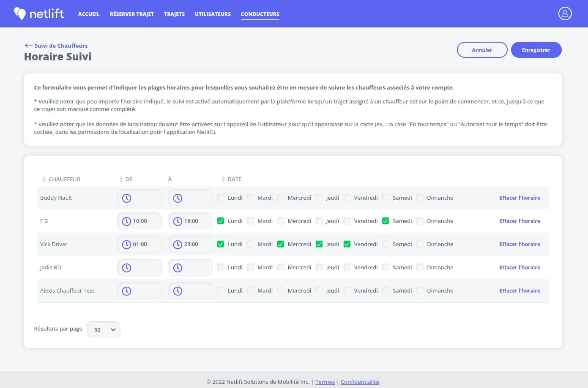Click the Enregistrer button
Screen dimensions: 588x388
pos(536,50)
